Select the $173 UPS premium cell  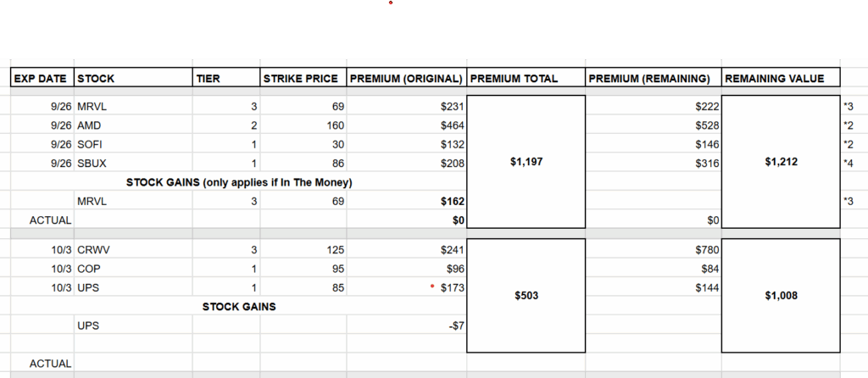click(407, 288)
